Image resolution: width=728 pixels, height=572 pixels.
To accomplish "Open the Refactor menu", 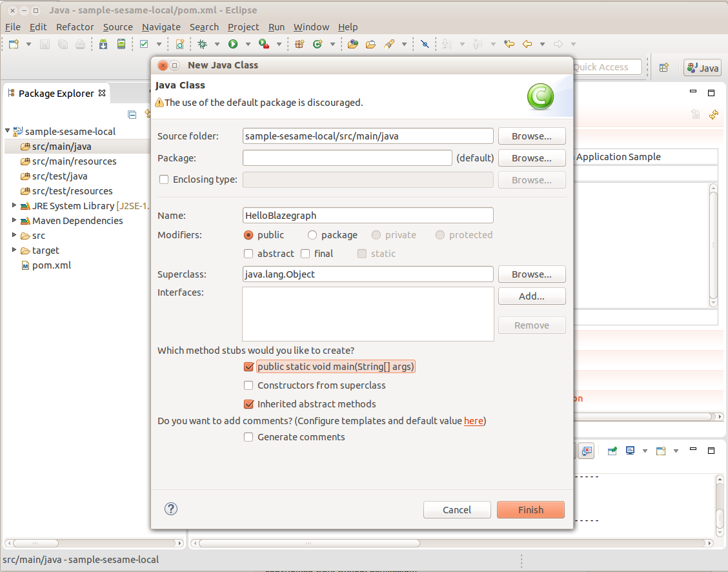I will pyautogui.click(x=75, y=27).
